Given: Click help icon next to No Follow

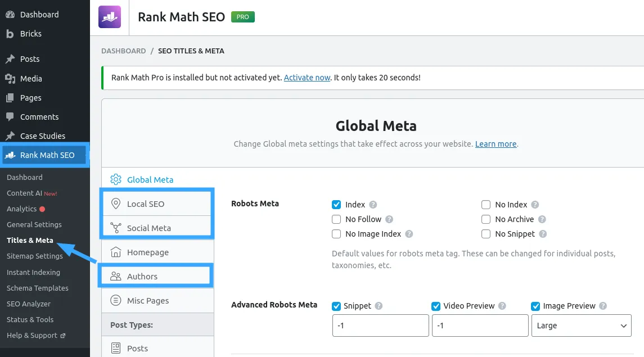Looking at the screenshot, I should 389,219.
